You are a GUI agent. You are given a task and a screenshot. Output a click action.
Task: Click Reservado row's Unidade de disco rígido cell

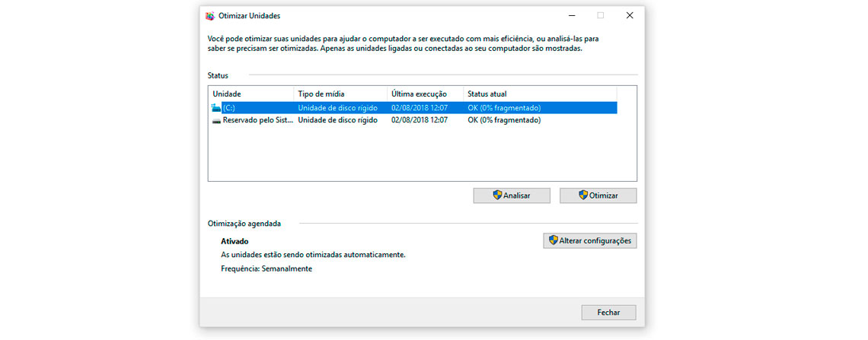click(337, 120)
